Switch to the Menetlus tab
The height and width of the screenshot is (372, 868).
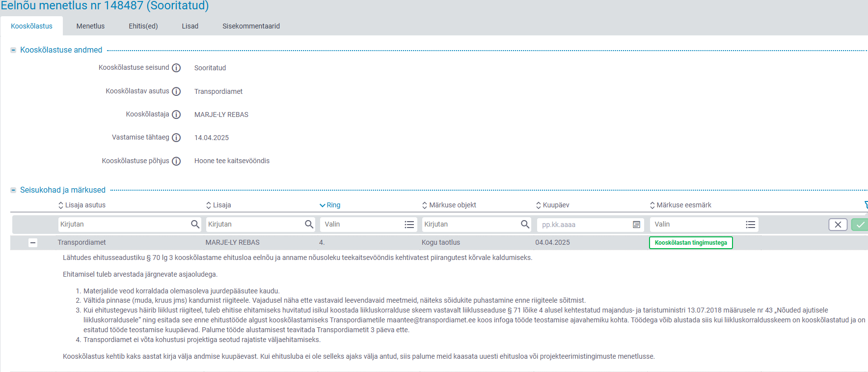tap(90, 26)
